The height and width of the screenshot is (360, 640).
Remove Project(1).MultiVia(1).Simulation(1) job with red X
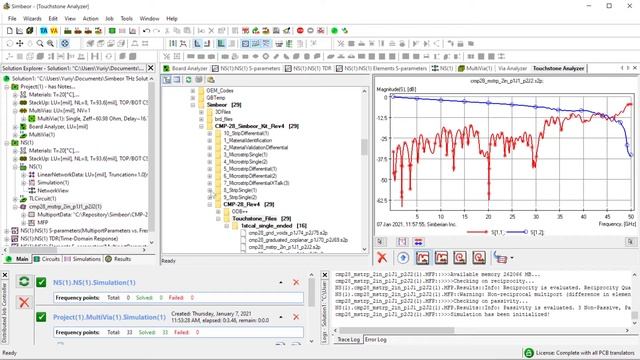296,317
